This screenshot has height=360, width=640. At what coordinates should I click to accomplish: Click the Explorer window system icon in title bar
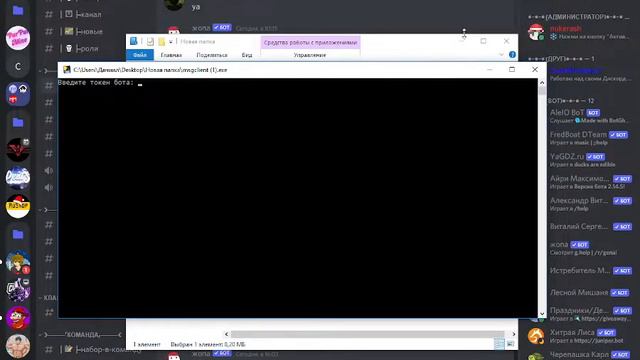[133, 41]
